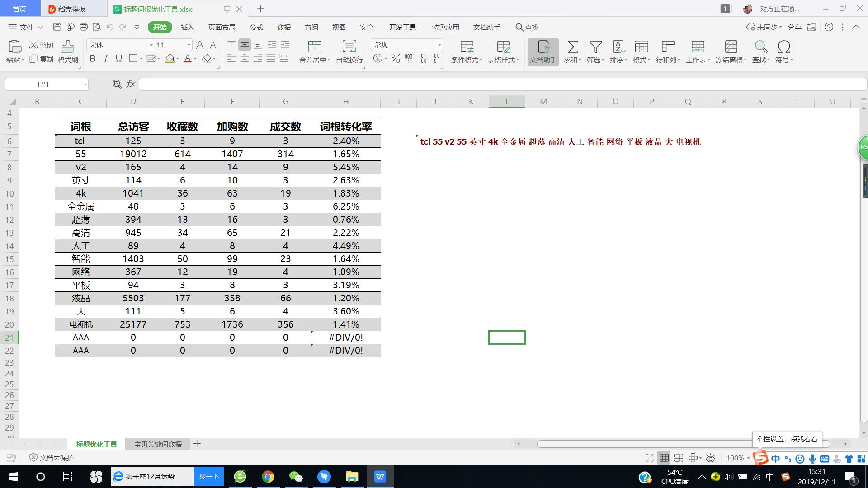Click the 求和 AutoSum icon
Screen dimensions: 868x488
tap(572, 51)
